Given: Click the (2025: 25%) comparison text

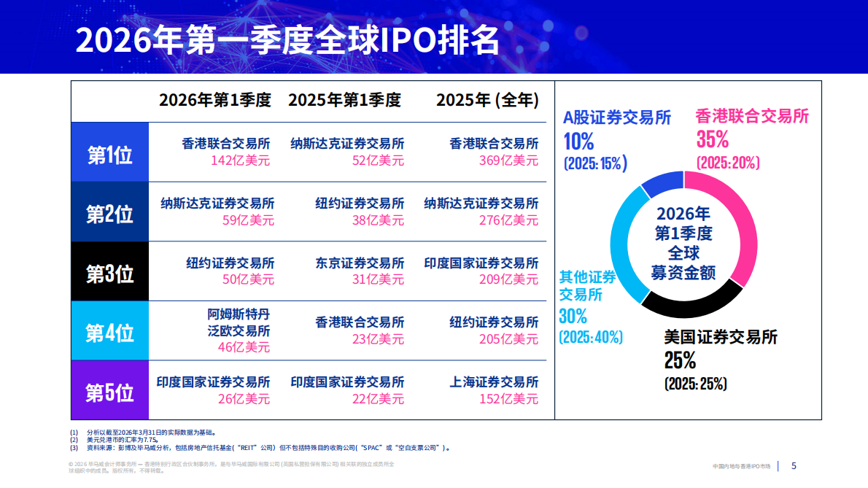Looking at the screenshot, I should point(696,384).
